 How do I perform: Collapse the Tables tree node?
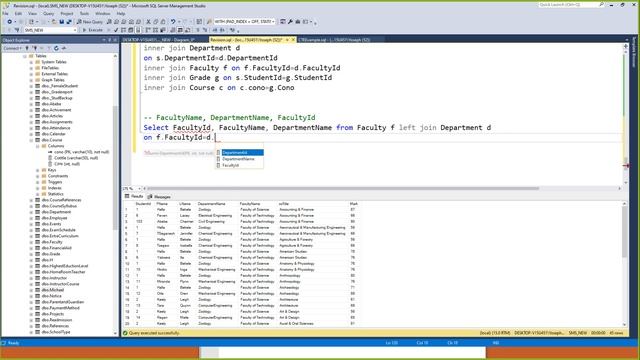click(24, 56)
